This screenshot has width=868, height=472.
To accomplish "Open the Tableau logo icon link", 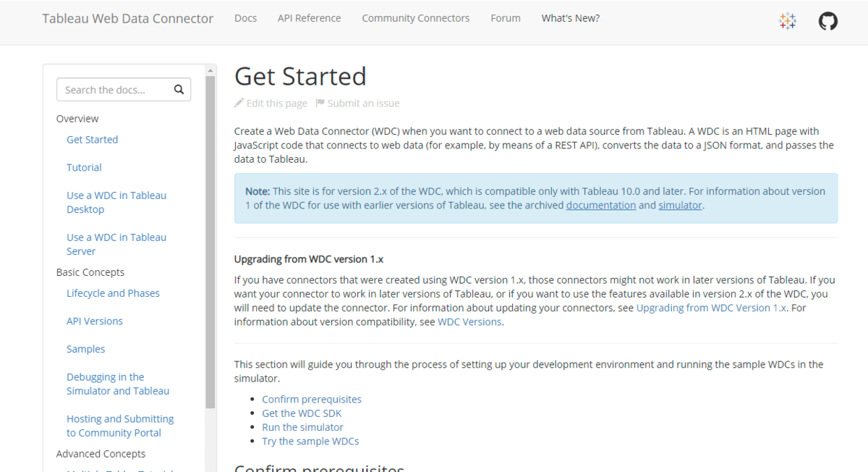I will tap(788, 21).
